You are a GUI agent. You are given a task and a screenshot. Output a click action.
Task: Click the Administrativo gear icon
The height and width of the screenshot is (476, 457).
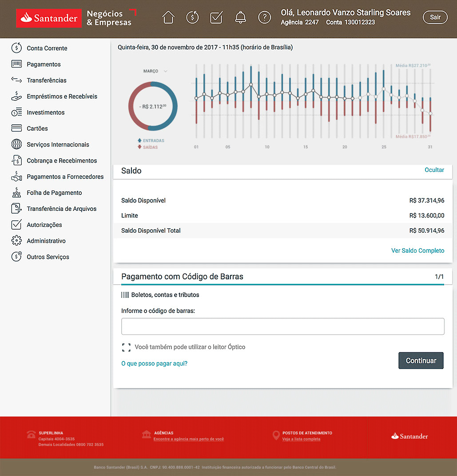coord(16,240)
